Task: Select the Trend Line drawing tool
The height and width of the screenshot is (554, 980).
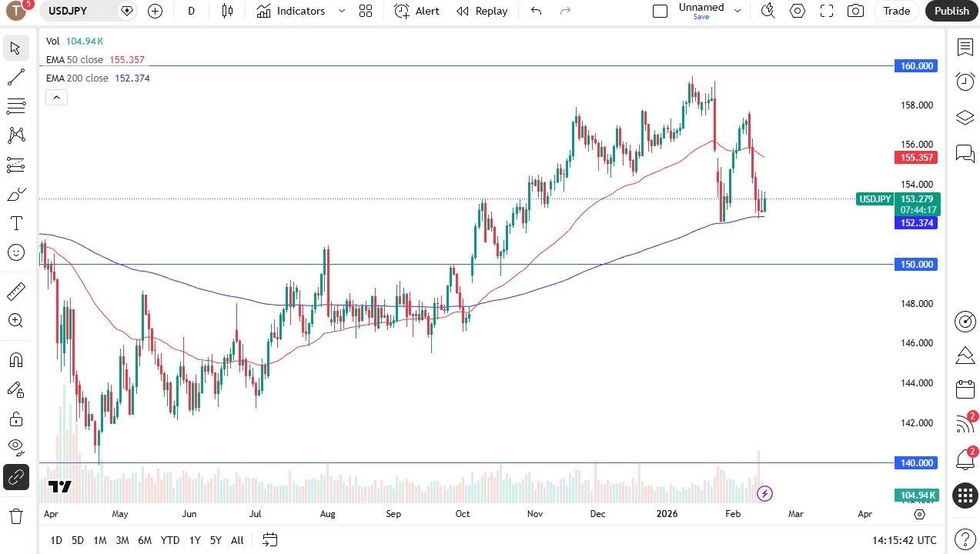Action: click(16, 77)
